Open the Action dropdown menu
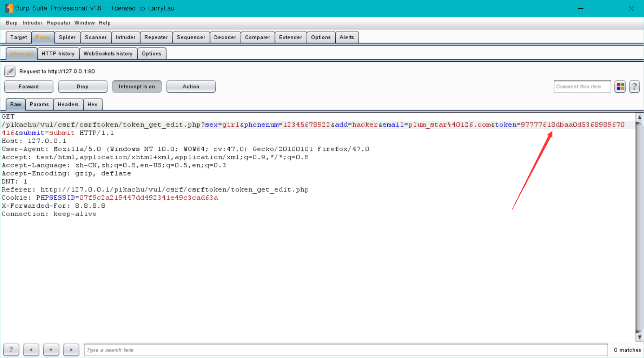Screen dimensions: 644x358 191,87
